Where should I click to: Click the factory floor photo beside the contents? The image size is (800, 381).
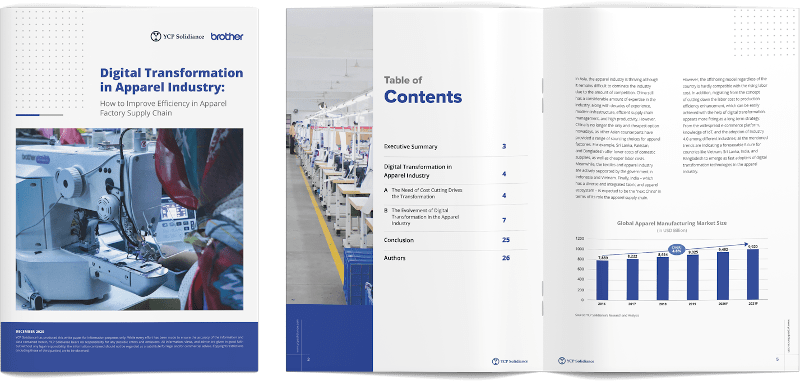(x=330, y=156)
